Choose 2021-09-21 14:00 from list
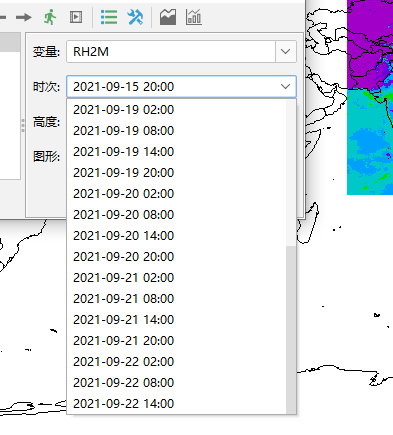The height and width of the screenshot is (435, 393). (x=177, y=320)
